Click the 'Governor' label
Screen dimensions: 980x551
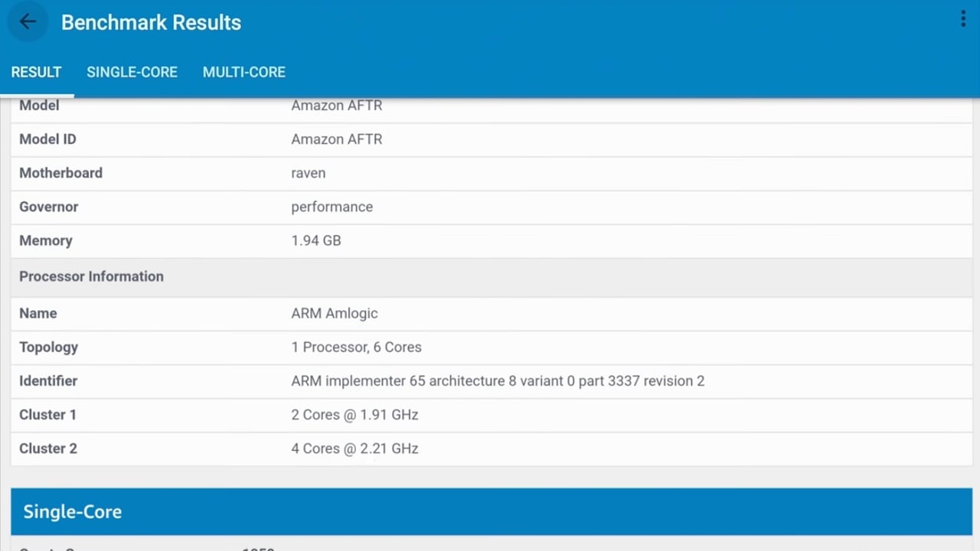(49, 207)
